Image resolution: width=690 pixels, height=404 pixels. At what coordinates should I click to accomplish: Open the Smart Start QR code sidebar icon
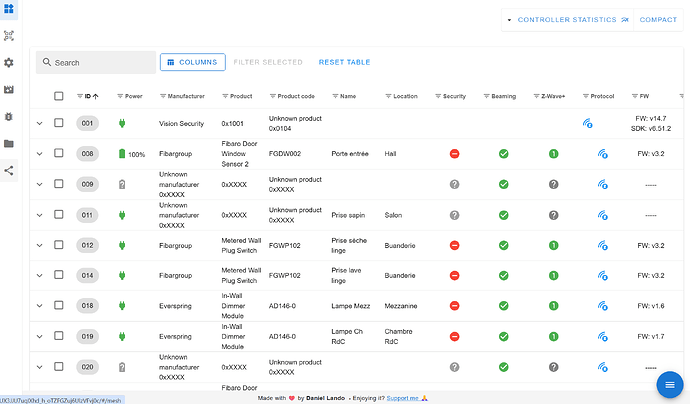tap(8, 36)
